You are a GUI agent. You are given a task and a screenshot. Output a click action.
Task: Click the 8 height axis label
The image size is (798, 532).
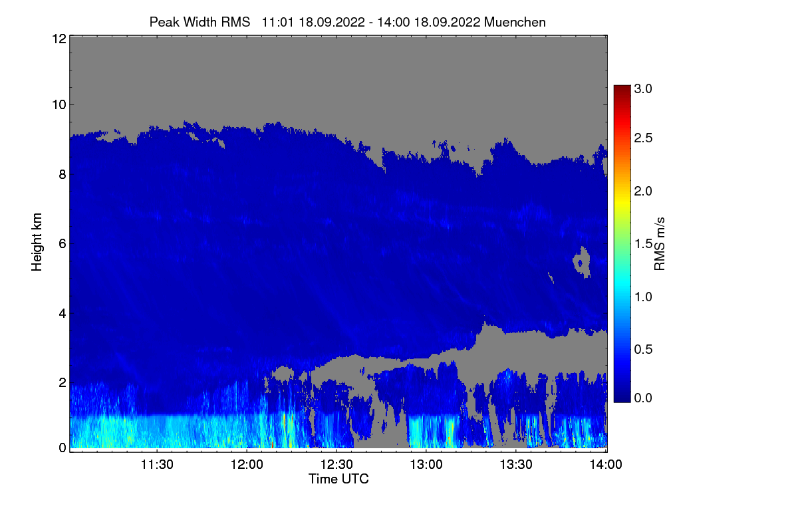point(62,175)
